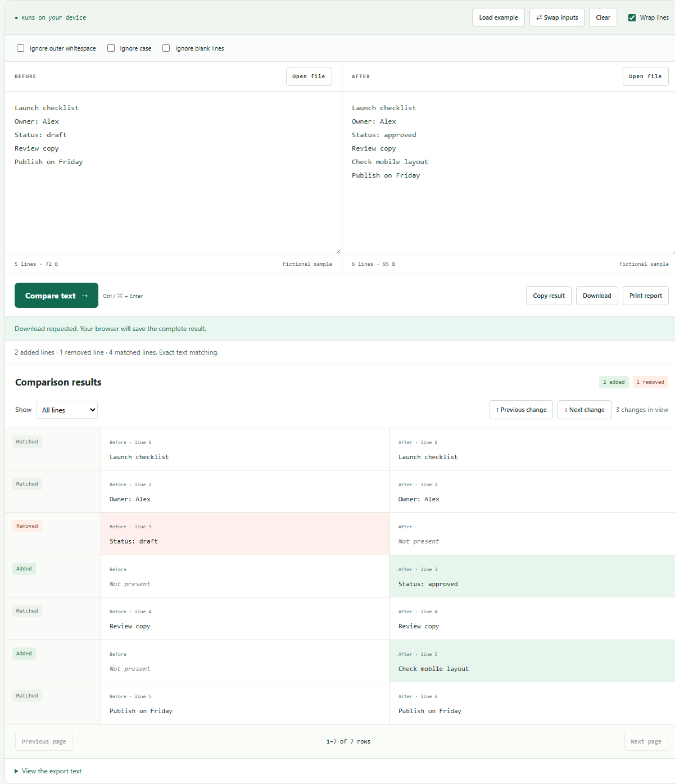The image size is (675, 784).
Task: Click the 'Status: draft' before cell
Action: click(x=245, y=533)
